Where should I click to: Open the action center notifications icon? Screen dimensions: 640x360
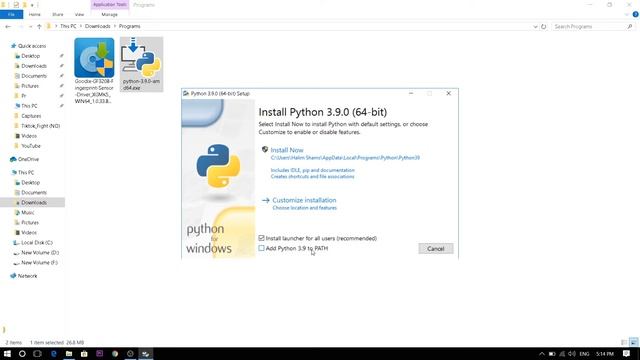coord(626,353)
